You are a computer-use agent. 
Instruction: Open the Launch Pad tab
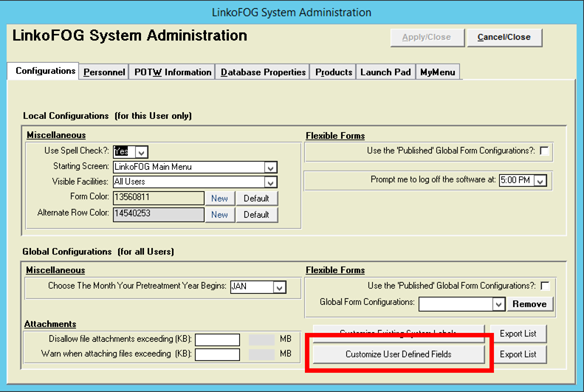pyautogui.click(x=385, y=72)
